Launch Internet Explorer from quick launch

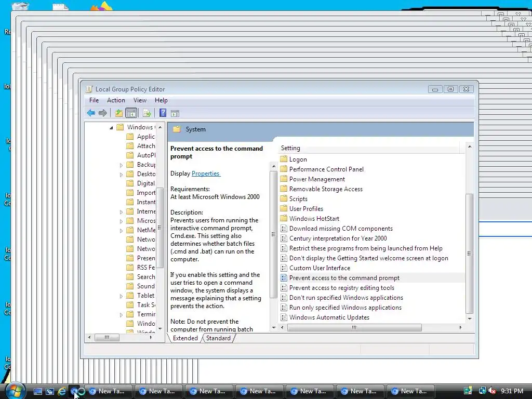(x=62, y=391)
